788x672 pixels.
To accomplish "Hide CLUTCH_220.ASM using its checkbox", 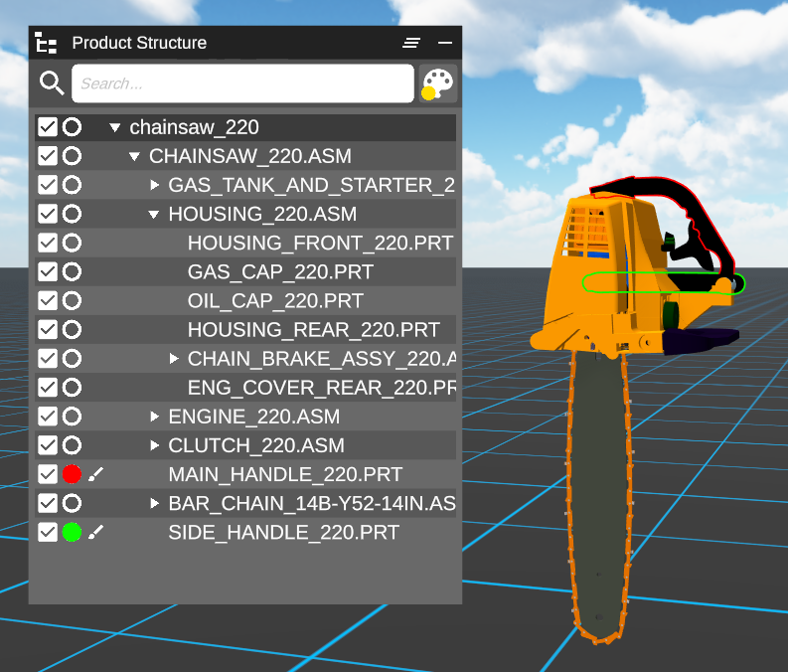I will pos(47,445).
